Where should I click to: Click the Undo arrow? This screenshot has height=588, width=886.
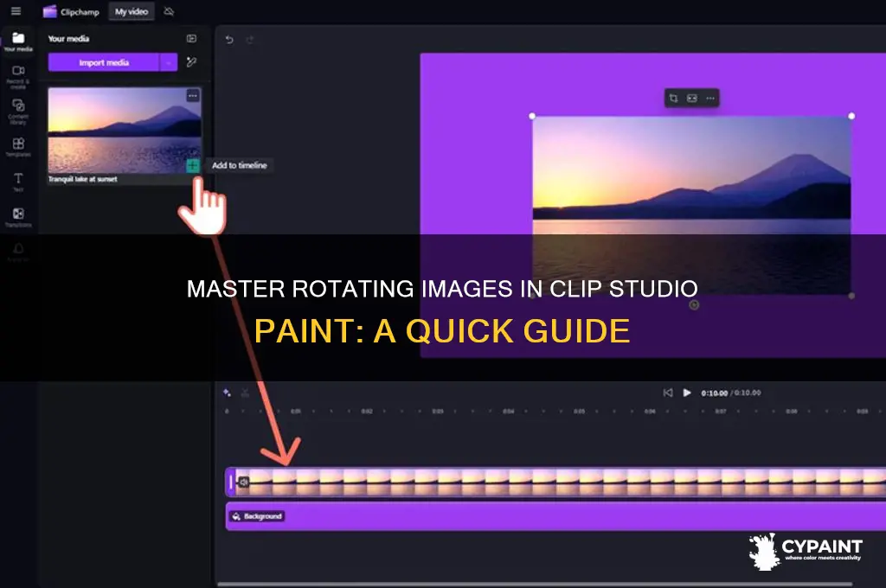click(229, 40)
